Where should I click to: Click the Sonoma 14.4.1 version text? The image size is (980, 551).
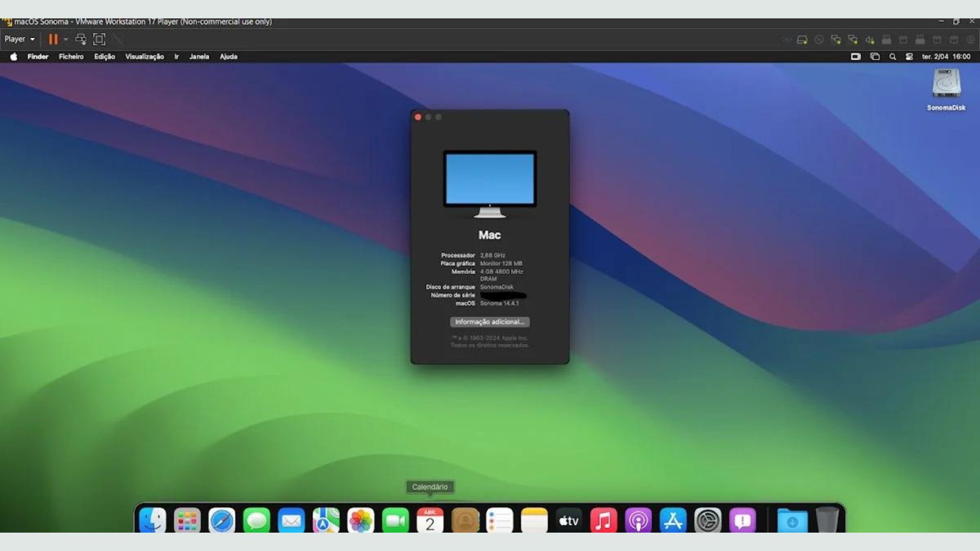[x=499, y=304]
